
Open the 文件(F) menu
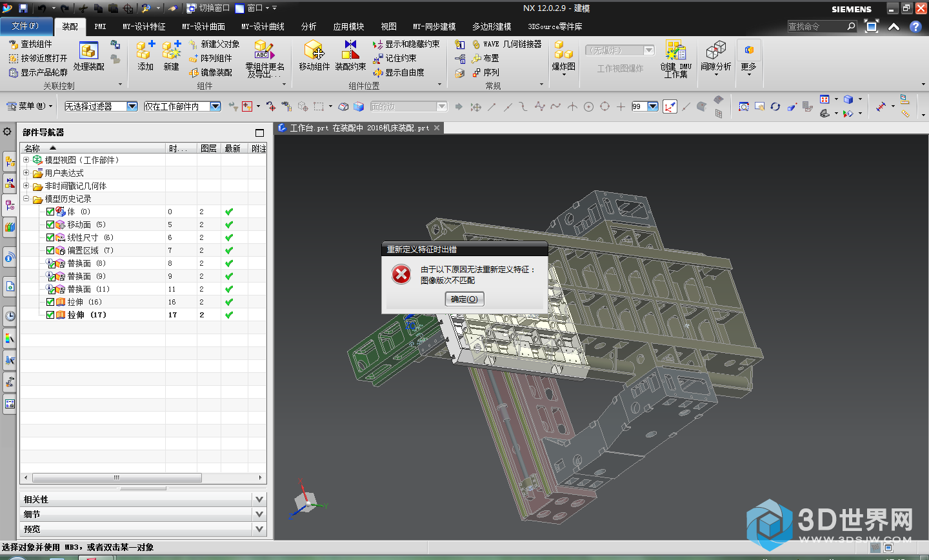[x=26, y=26]
